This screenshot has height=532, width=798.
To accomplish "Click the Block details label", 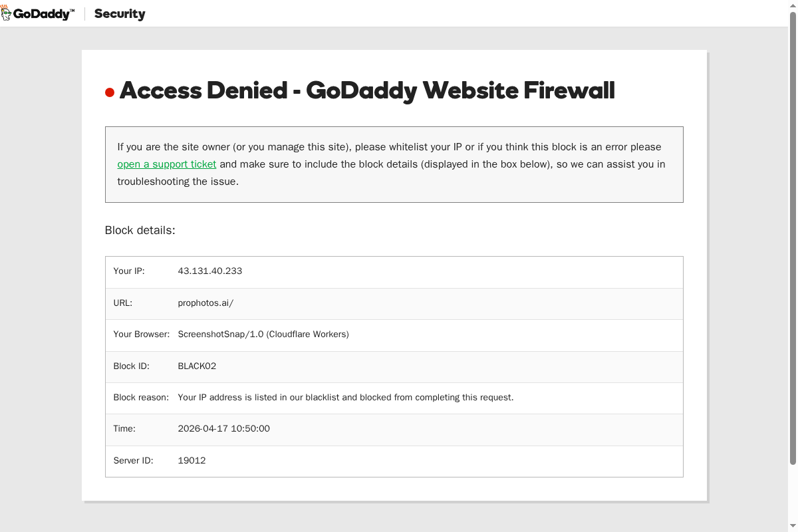I will click(x=140, y=230).
